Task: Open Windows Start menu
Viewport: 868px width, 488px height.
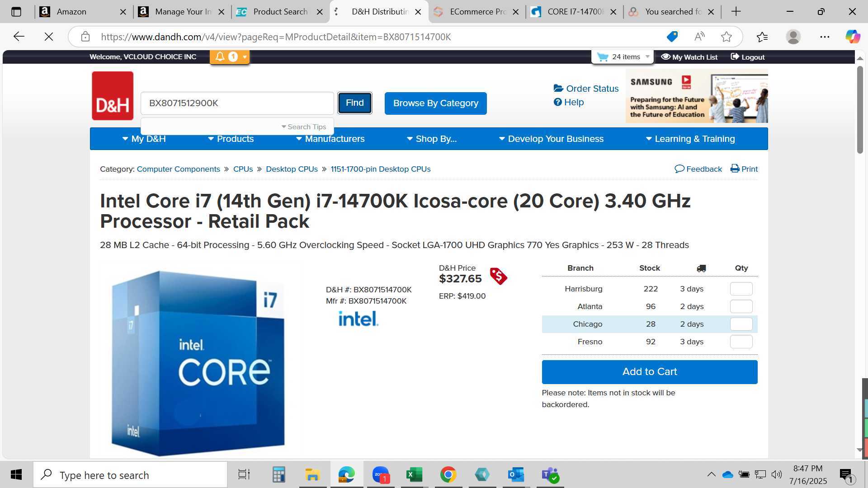Action: point(16,474)
